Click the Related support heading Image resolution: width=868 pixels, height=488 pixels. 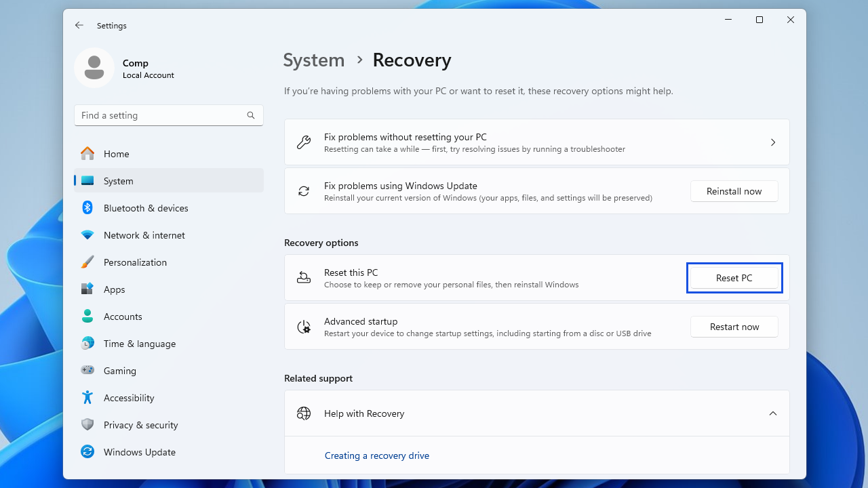318,378
